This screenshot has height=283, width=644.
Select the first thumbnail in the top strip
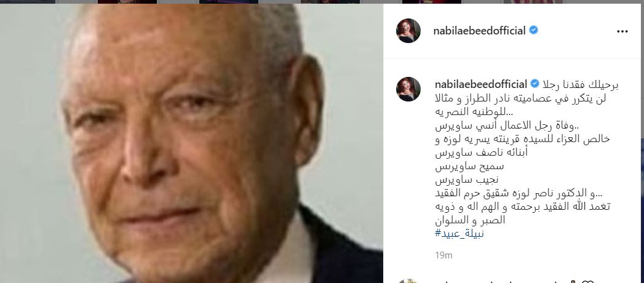28,2
